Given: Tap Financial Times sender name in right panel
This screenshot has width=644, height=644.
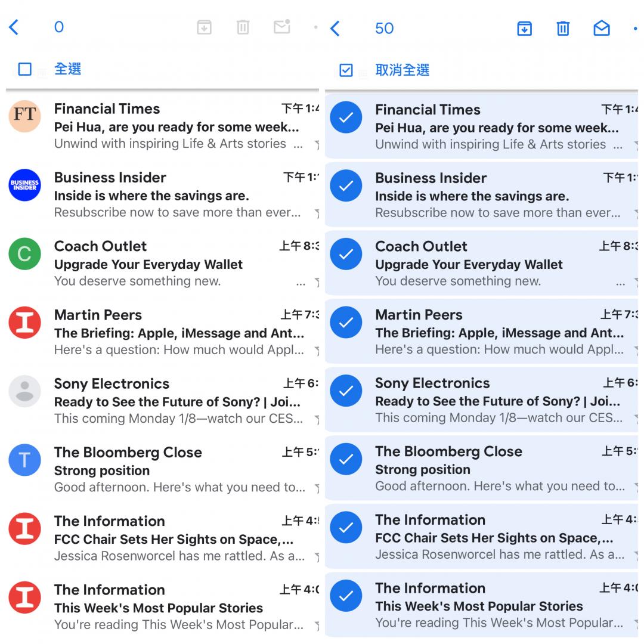Looking at the screenshot, I should pos(428,110).
